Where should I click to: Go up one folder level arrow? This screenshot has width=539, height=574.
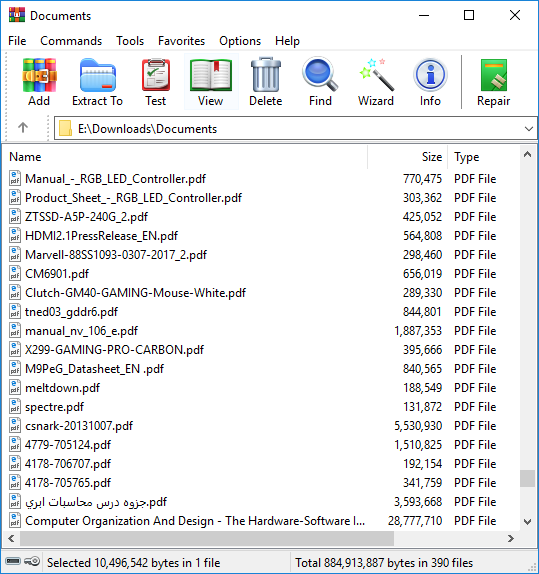(x=23, y=128)
